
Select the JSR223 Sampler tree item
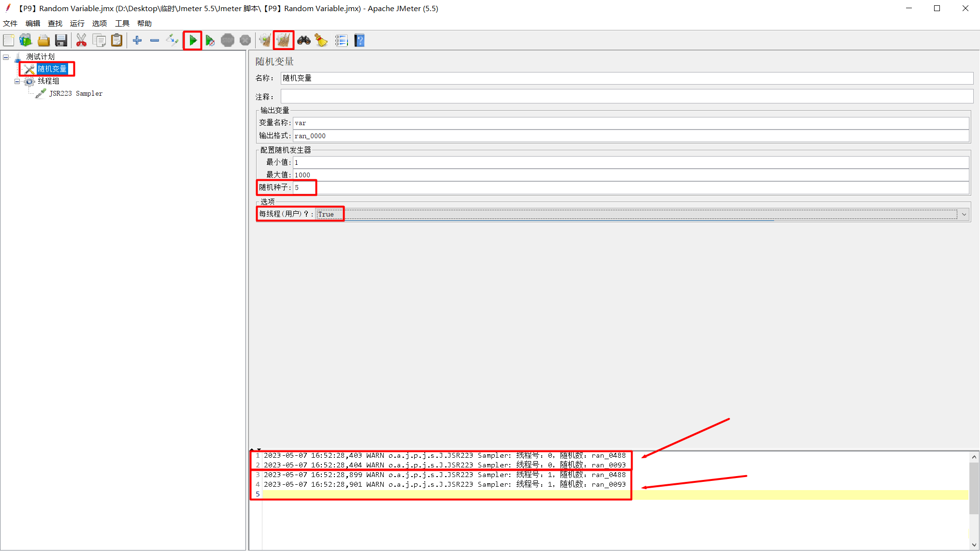tap(76, 93)
